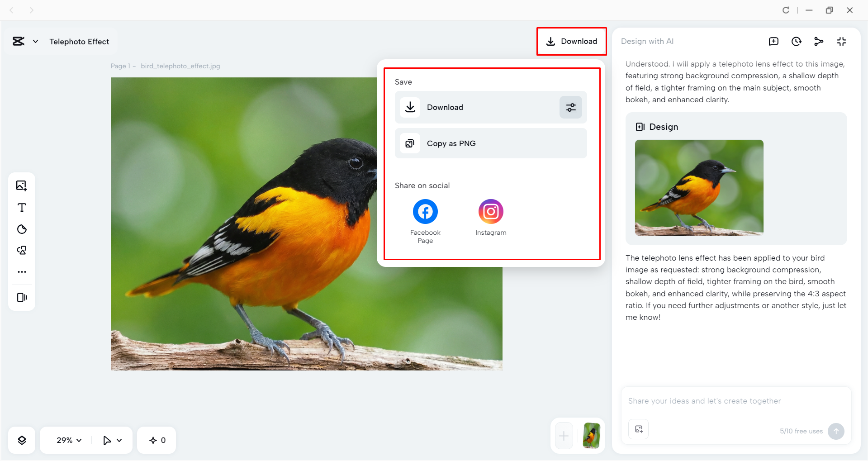Expand the pointer tool dropdown
This screenshot has width=868, height=461.
coord(113,440)
